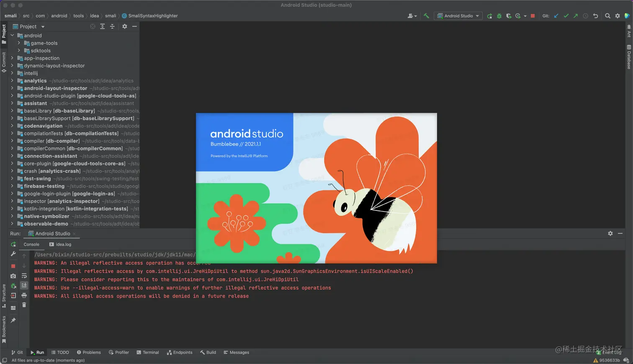Switch to the idea.log tab
This screenshot has height=364, width=633.
coord(60,244)
